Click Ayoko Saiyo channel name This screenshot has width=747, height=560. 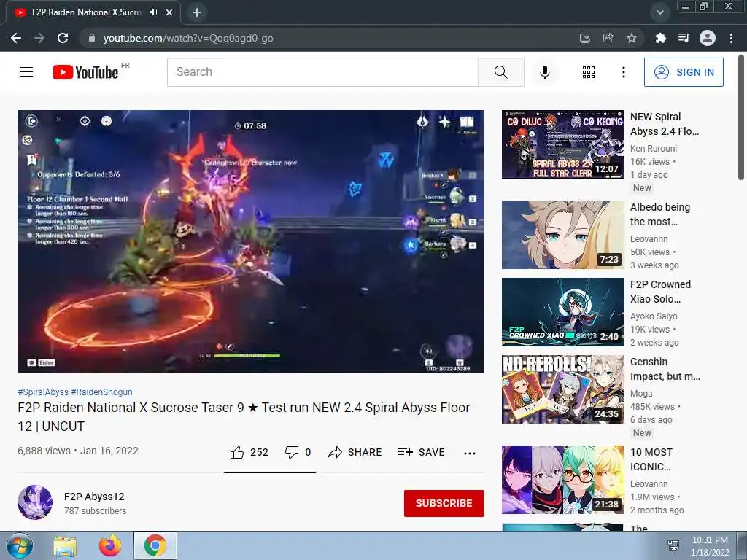click(x=654, y=316)
